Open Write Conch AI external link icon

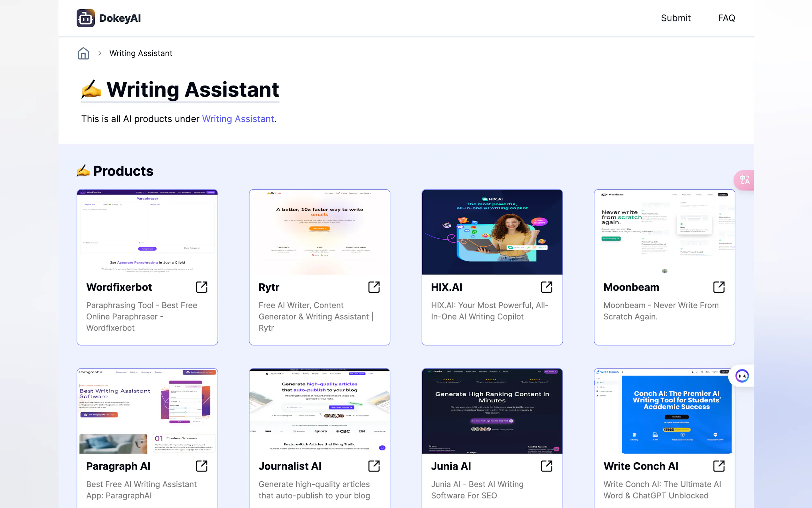coord(719,466)
